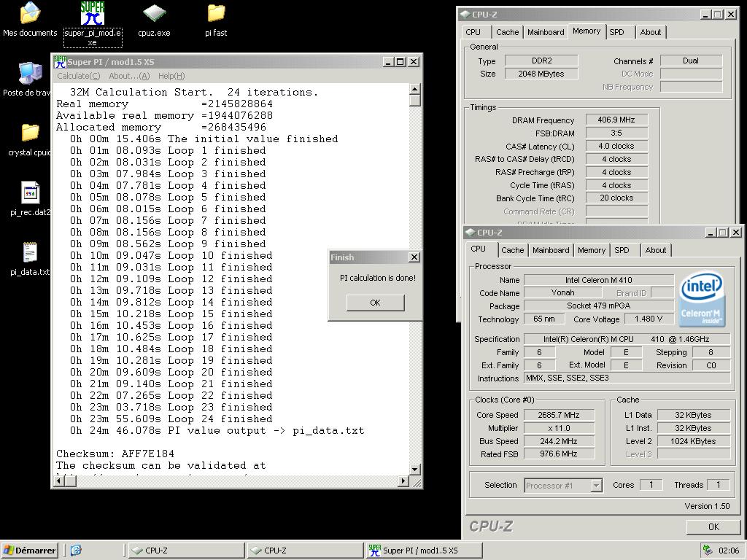Select the super_pi_mod.exe desktop icon
Viewport: 747px width, 560px height.
pyautogui.click(x=93, y=13)
